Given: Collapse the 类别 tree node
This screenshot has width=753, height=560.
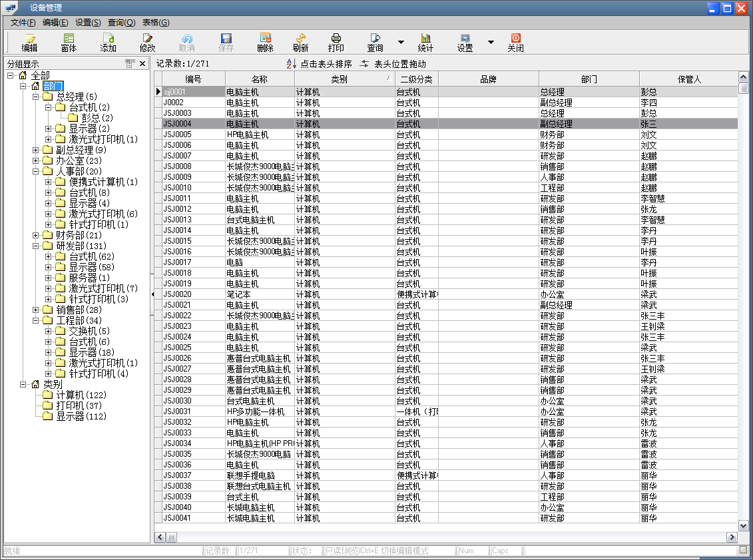Looking at the screenshot, I should pos(23,384).
